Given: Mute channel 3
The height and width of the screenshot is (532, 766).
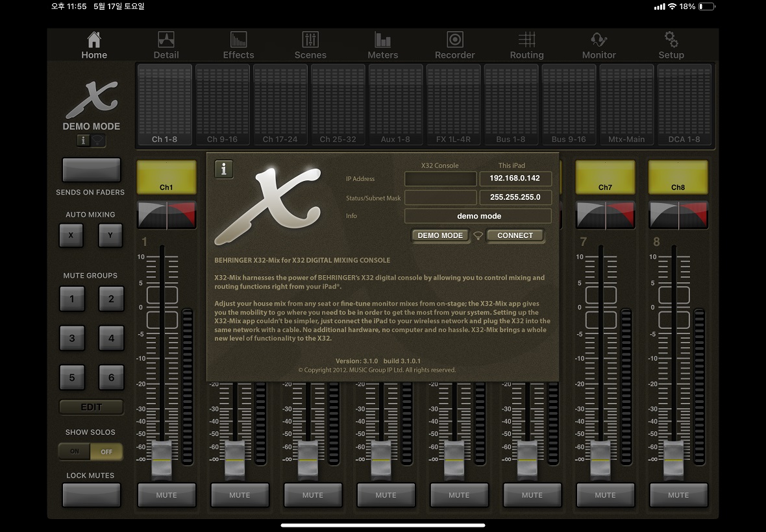Looking at the screenshot, I should point(313,495).
